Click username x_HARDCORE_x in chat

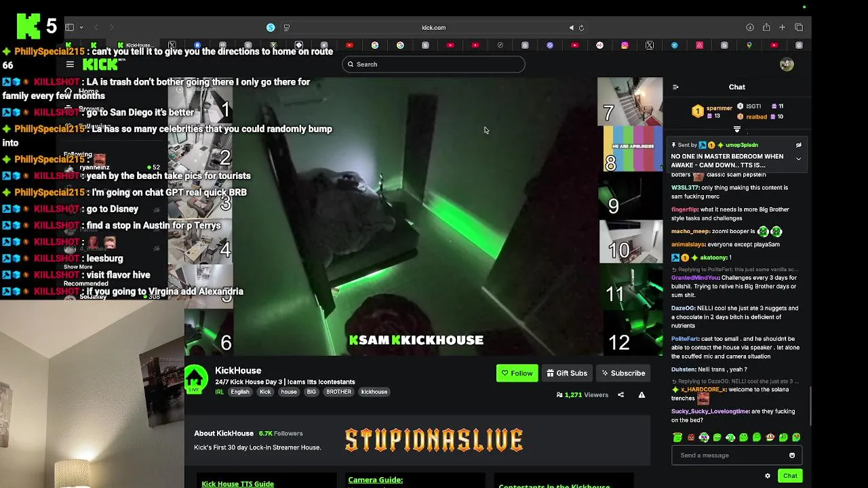[x=703, y=390]
